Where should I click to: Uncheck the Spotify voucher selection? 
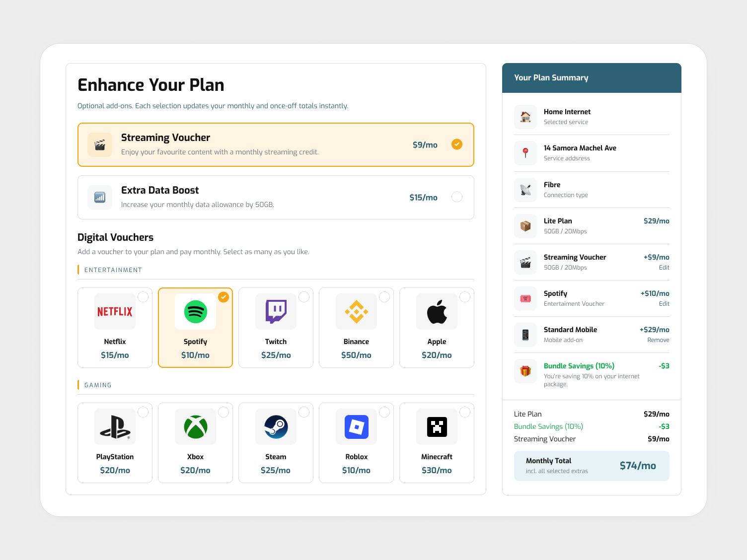click(x=224, y=297)
